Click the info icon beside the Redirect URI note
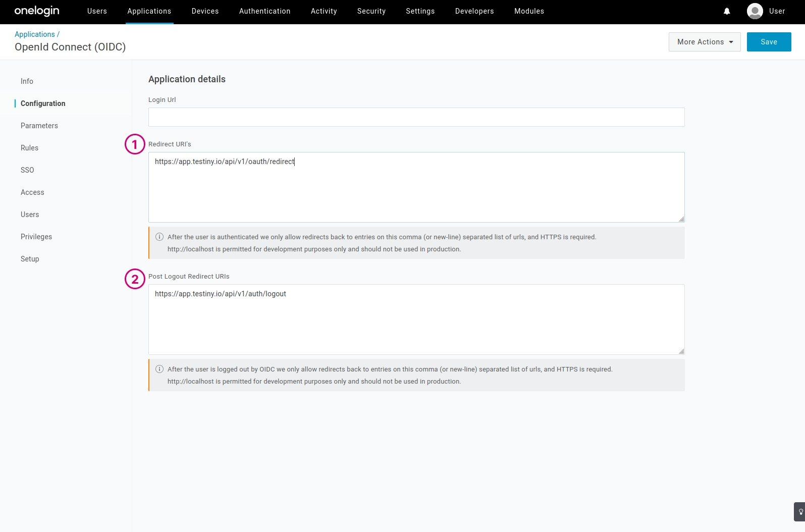This screenshot has height=532, width=805. click(x=159, y=237)
